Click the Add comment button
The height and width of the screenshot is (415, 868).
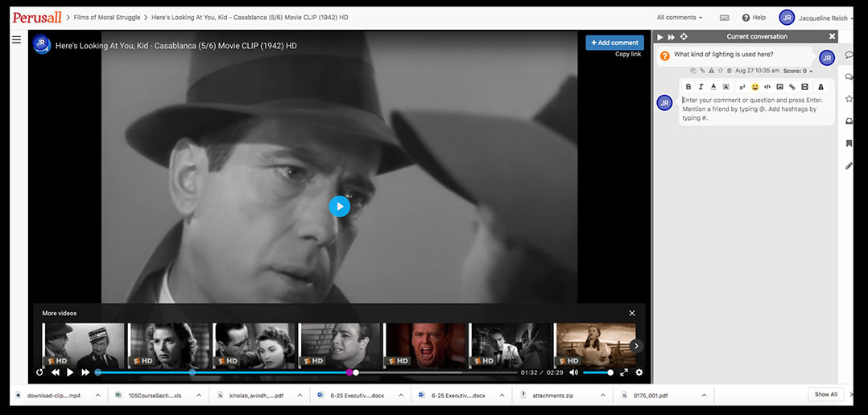[614, 43]
